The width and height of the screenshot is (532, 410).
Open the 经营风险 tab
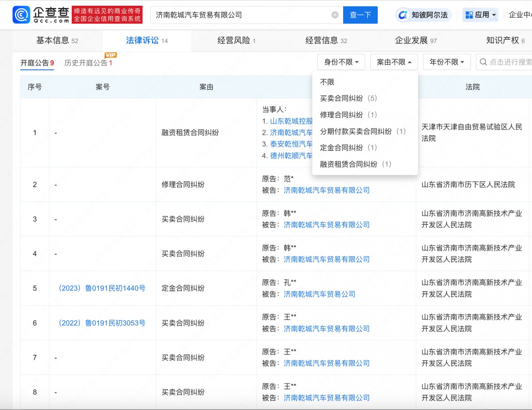(236, 41)
